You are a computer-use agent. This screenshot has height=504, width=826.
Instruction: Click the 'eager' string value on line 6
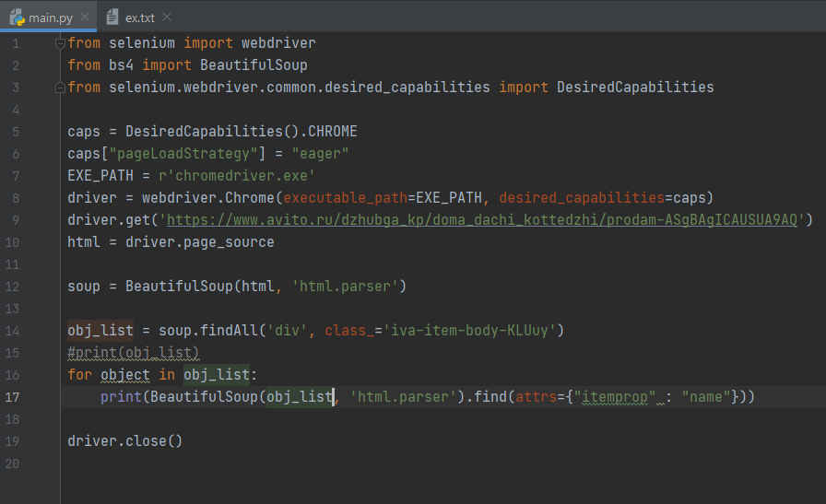320,154
